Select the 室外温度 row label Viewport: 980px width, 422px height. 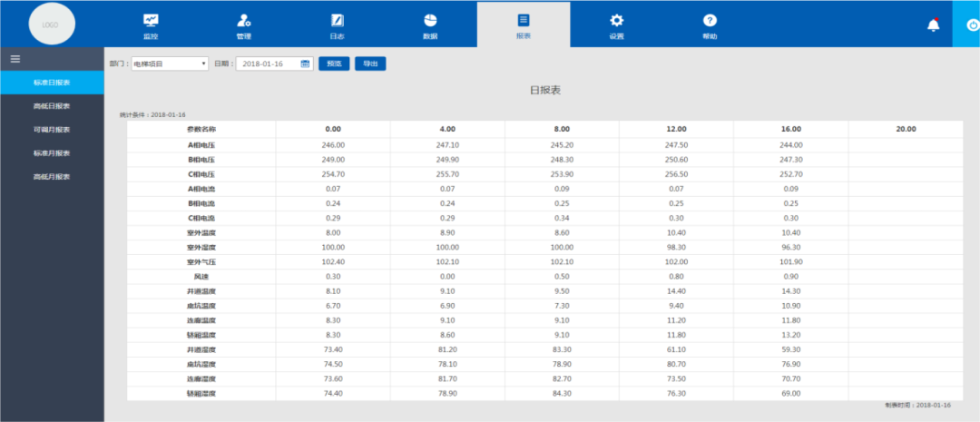click(201, 233)
